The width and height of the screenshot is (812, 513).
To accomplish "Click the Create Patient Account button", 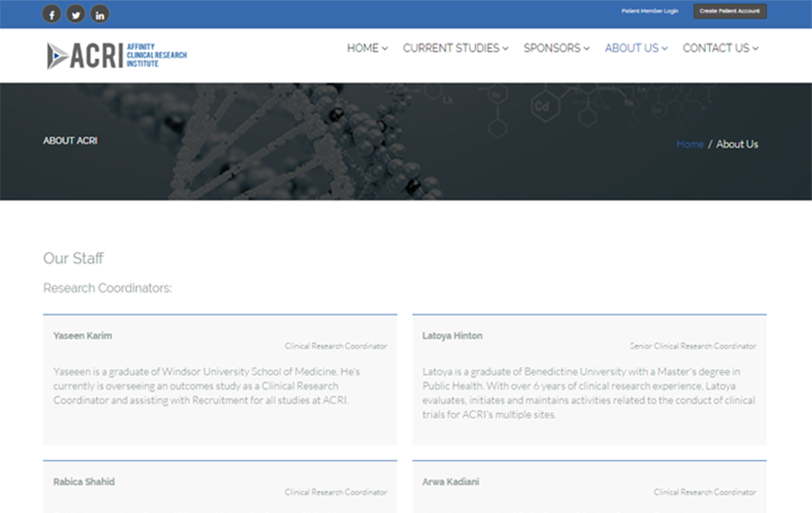I will coord(729,11).
